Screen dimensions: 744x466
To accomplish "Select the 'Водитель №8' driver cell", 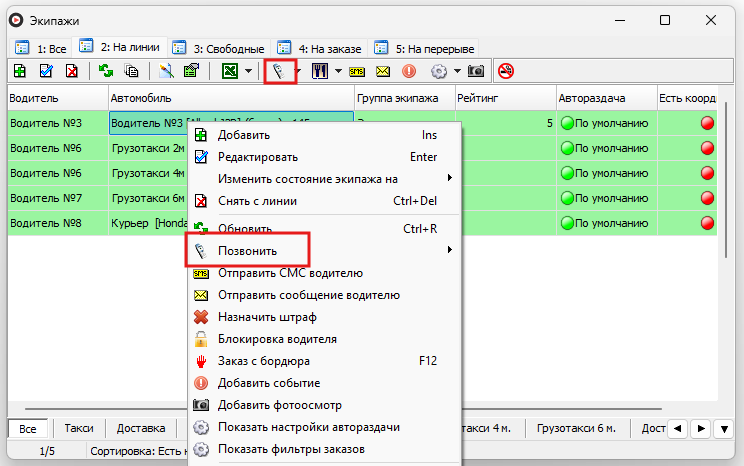I will coord(58,223).
